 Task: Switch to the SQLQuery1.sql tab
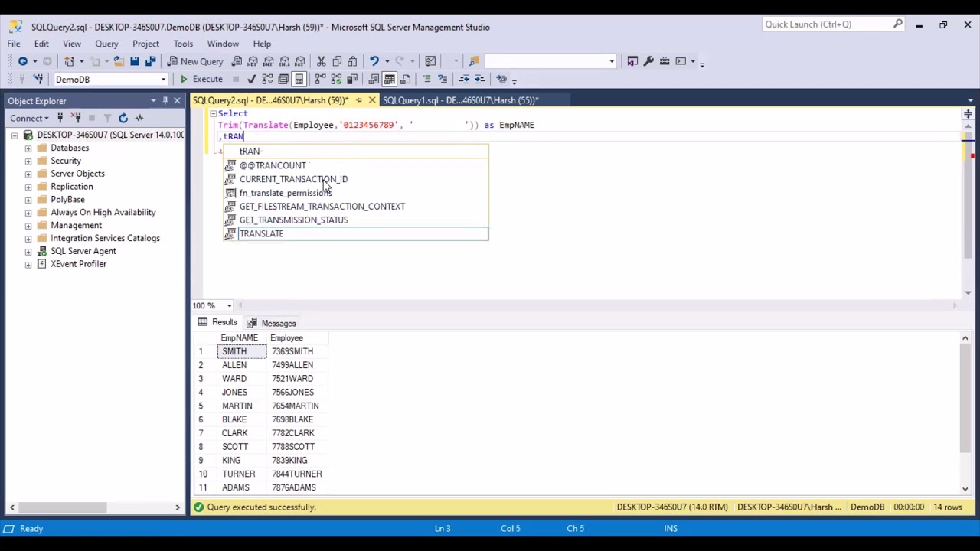[x=460, y=100]
